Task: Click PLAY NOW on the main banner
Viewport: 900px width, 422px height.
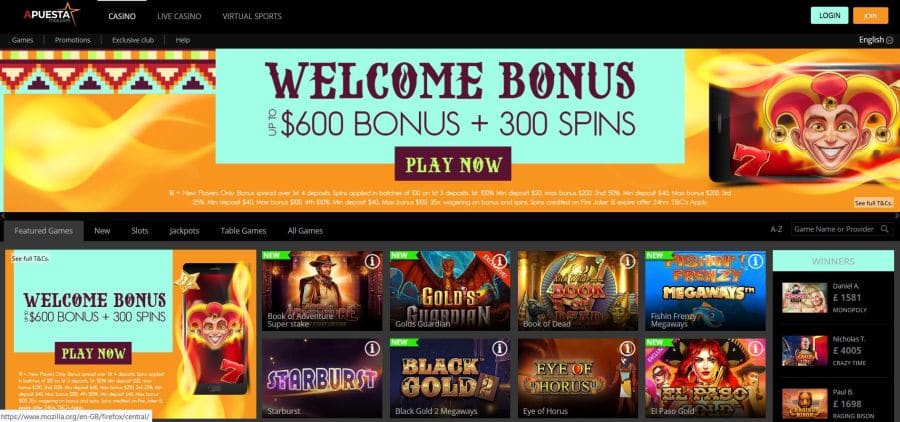Action: [453, 164]
